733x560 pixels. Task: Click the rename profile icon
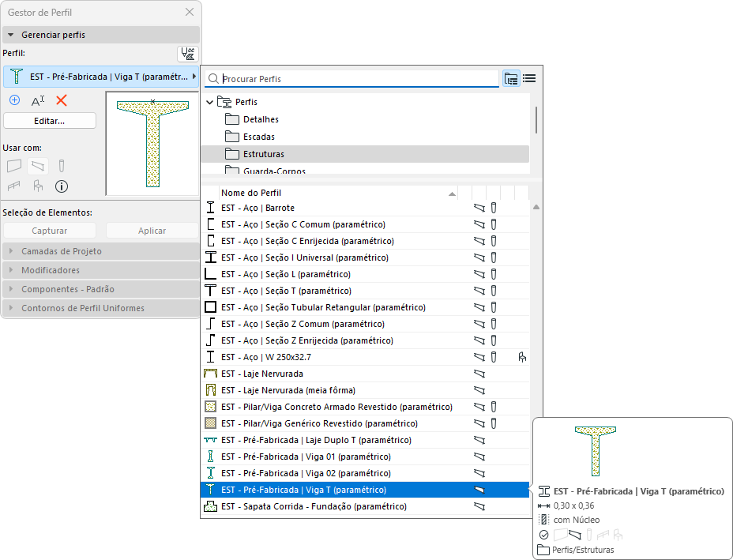pyautogui.click(x=38, y=100)
